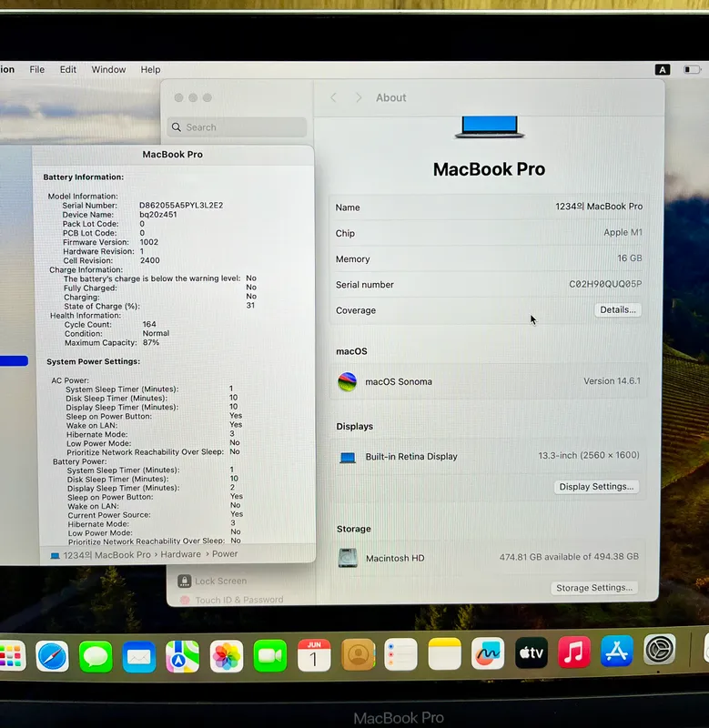This screenshot has width=709, height=728.
Task: Open Mail app in Dock
Action: [x=139, y=656]
